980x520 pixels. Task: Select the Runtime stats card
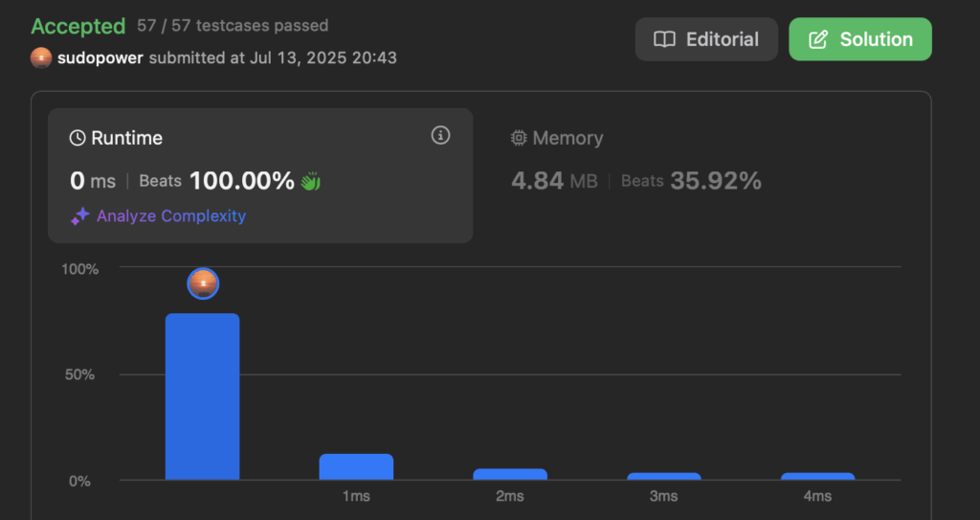260,176
